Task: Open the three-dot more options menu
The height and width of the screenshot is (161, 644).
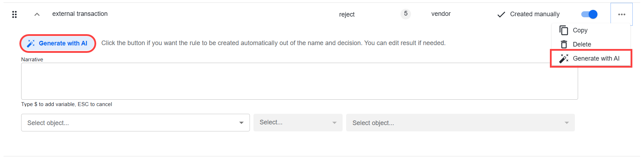Action: [x=621, y=14]
